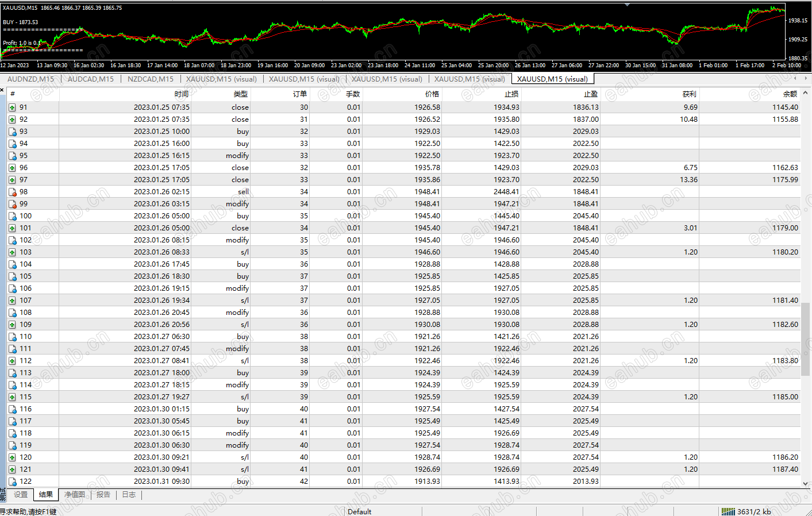Click the s/l icon in row 109
The image size is (812, 516).
tap(12, 325)
